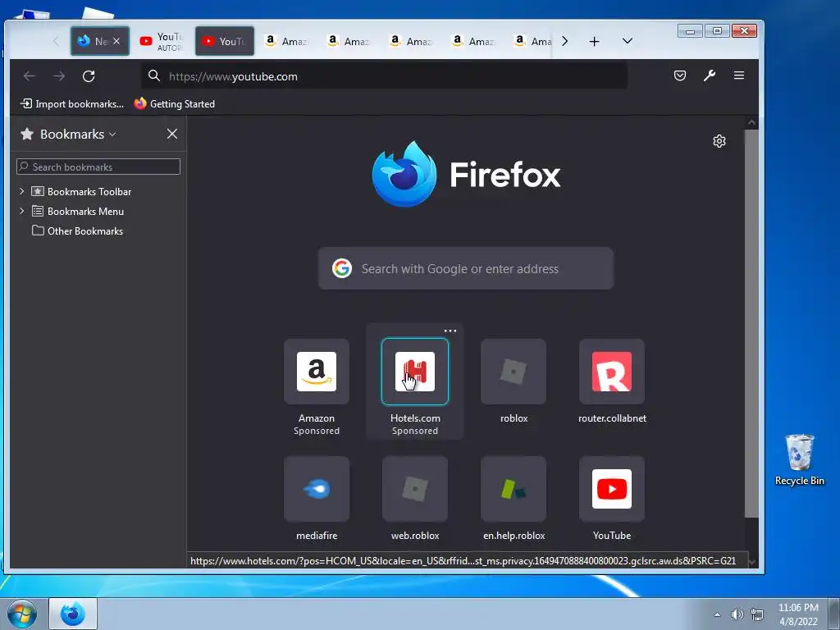Viewport: 840px width, 630px height.
Task: Click the volume speaker tray icon
Action: point(737,614)
